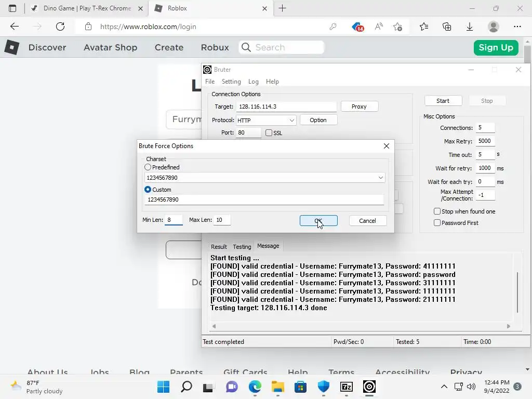The width and height of the screenshot is (532, 399).
Task: Open taskbar Search
Action: [187, 387]
